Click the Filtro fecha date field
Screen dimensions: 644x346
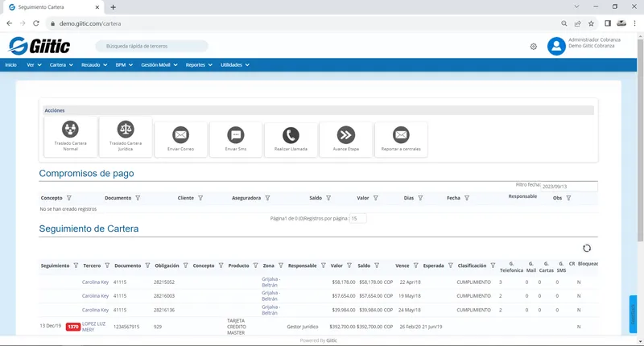(x=569, y=187)
